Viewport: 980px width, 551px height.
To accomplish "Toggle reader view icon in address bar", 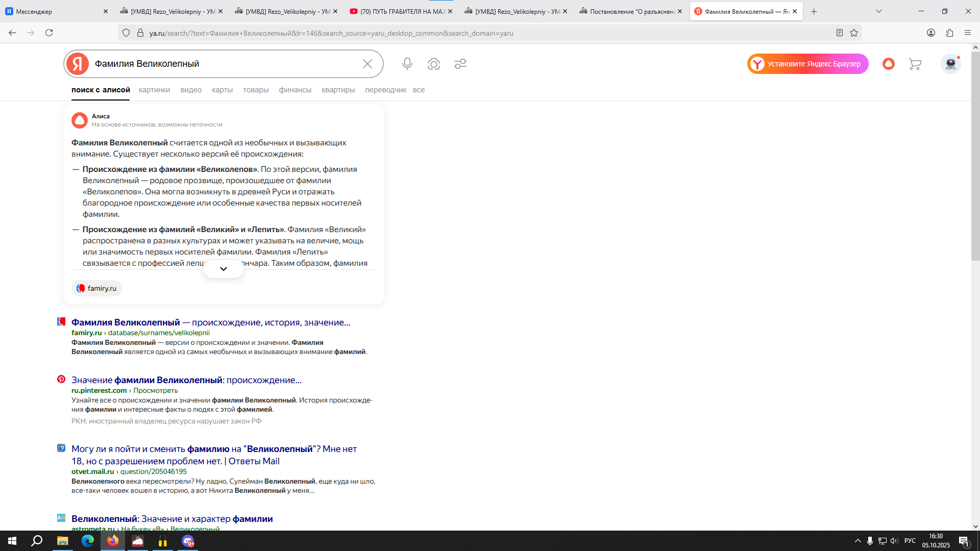I will coord(839,33).
